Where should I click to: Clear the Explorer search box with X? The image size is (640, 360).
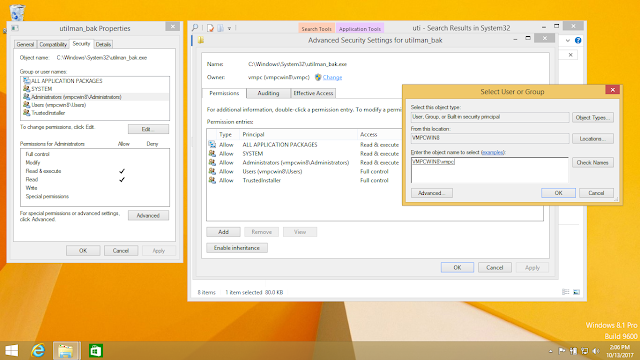click(x=571, y=55)
